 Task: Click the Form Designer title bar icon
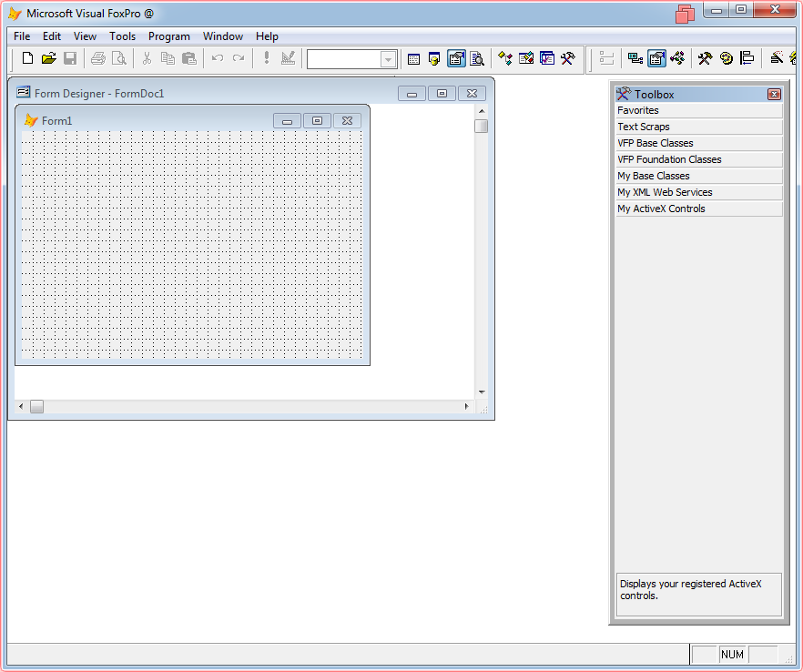[x=24, y=92]
